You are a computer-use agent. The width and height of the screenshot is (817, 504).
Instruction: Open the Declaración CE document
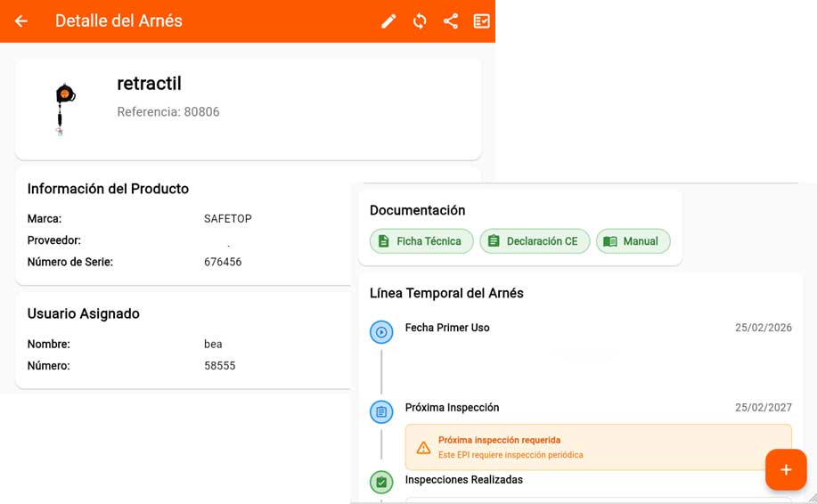535,241
